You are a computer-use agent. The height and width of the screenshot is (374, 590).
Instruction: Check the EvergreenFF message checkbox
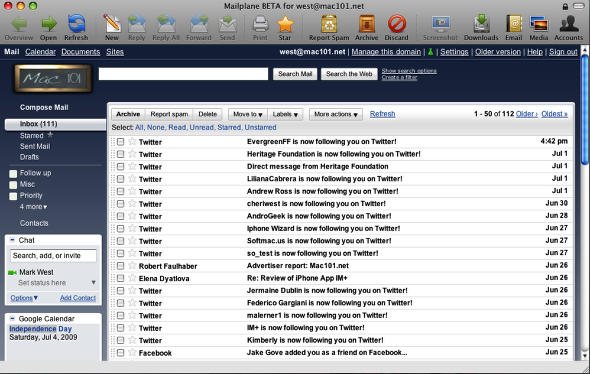click(120, 142)
